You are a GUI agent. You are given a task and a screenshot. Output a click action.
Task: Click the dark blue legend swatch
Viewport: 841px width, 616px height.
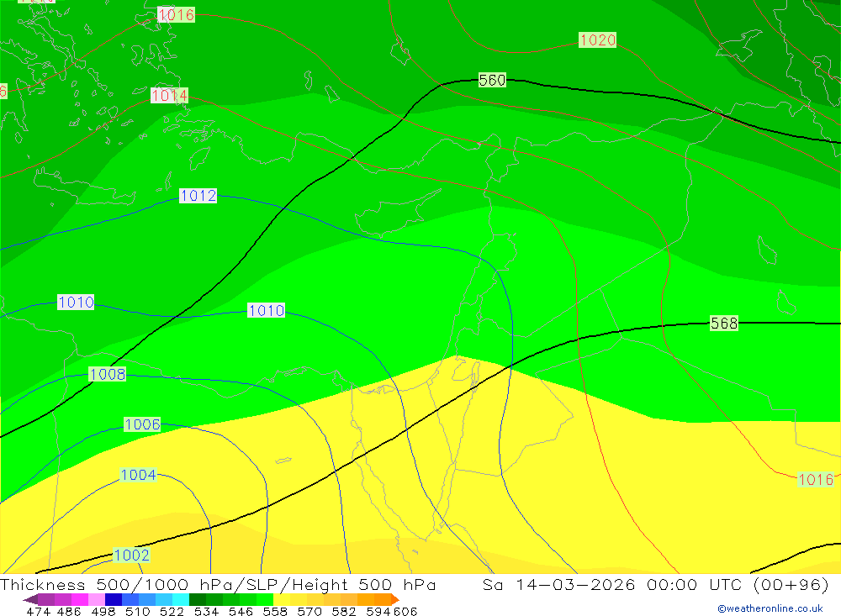coord(114,599)
